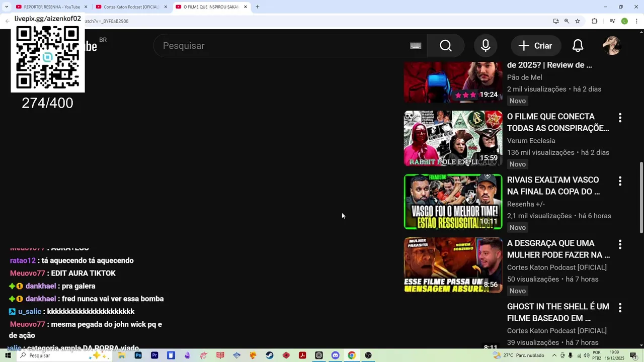Close the Cortes Katon Podcast tab
This screenshot has width=644, height=362.
coord(166,7)
